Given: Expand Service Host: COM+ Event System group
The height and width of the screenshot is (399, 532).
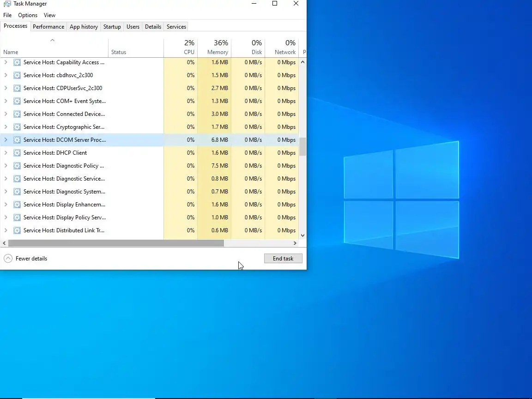Looking at the screenshot, I should (6, 101).
